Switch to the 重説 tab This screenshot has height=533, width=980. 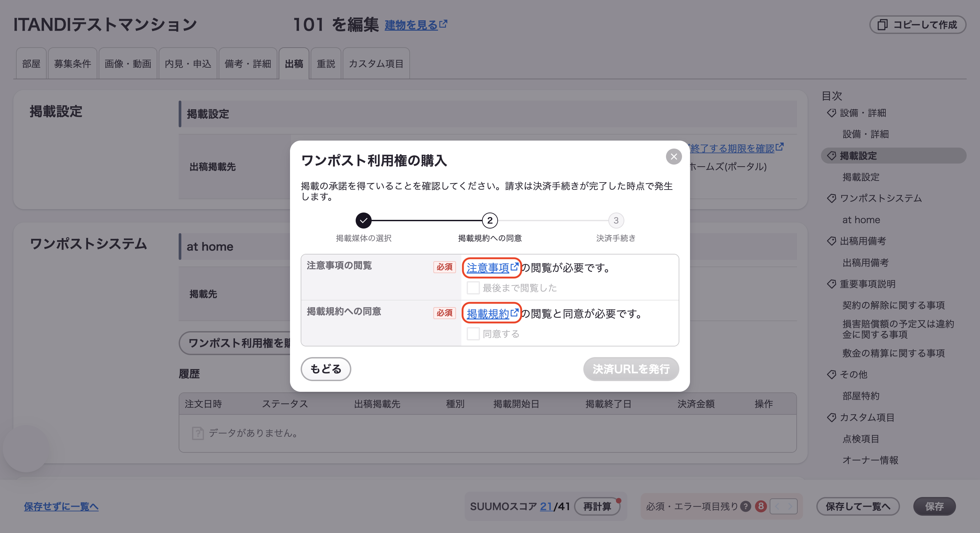pyautogui.click(x=326, y=64)
